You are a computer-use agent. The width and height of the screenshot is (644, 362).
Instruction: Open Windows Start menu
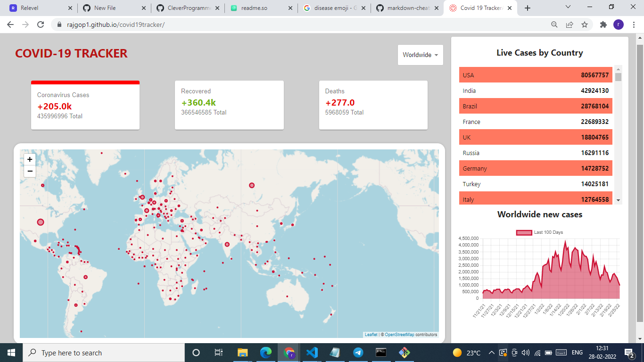[11, 353]
